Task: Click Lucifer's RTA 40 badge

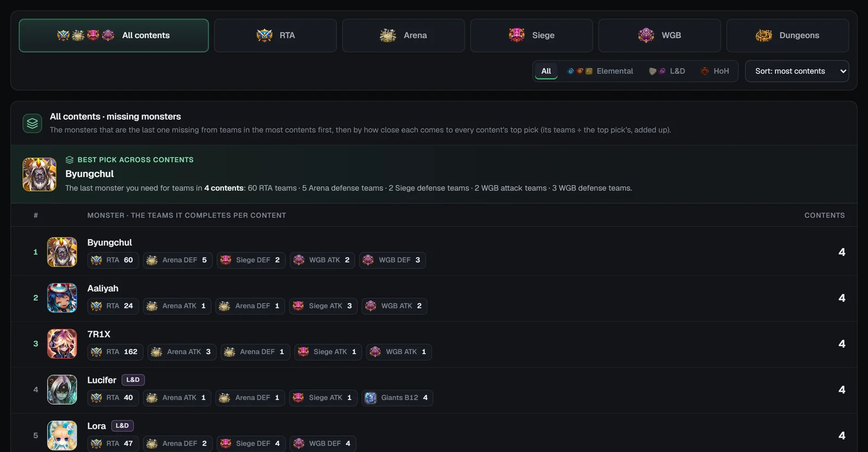Action: pyautogui.click(x=113, y=398)
